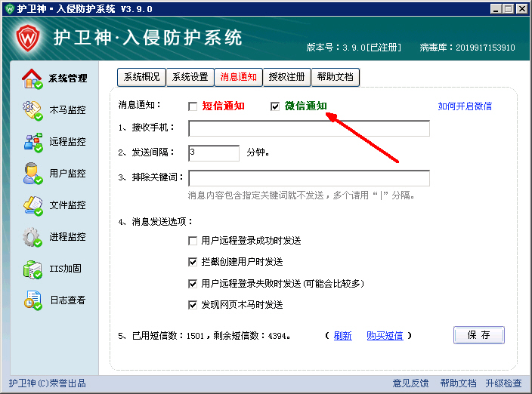The image size is (532, 394).
Task: Click the 接收手机 input field
Action: click(x=309, y=128)
